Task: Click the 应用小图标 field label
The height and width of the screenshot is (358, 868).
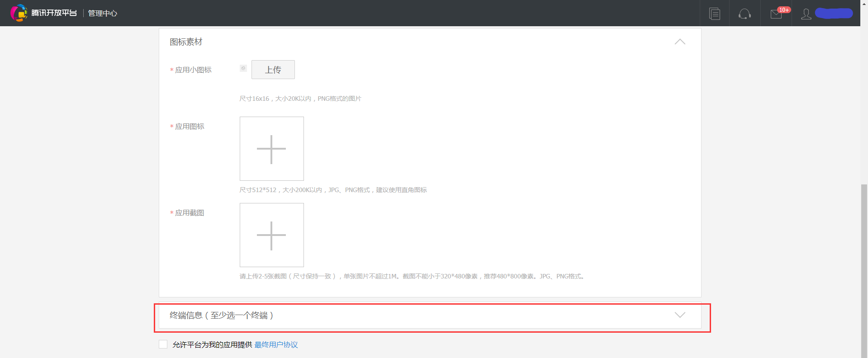Action: tap(193, 70)
